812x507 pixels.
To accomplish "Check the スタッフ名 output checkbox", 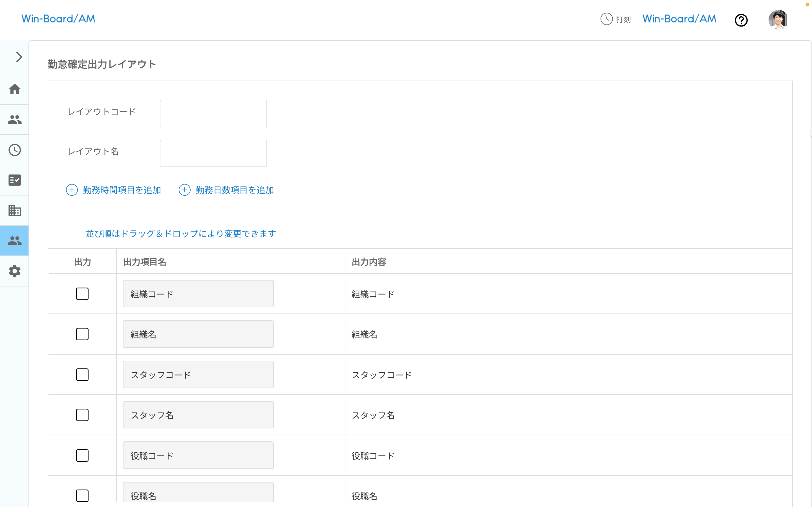I will pos(82,415).
